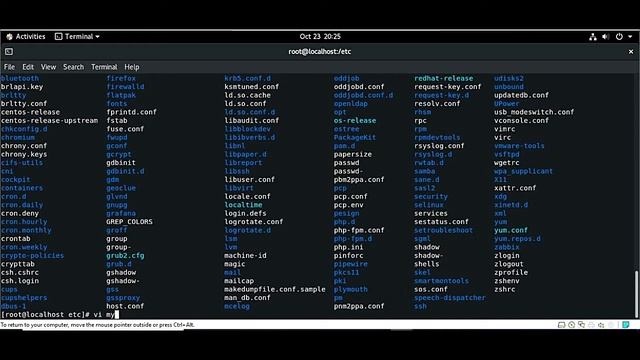Image resolution: width=640 pixels, height=360 pixels.
Task: Select the text os-release
Action: point(355,120)
